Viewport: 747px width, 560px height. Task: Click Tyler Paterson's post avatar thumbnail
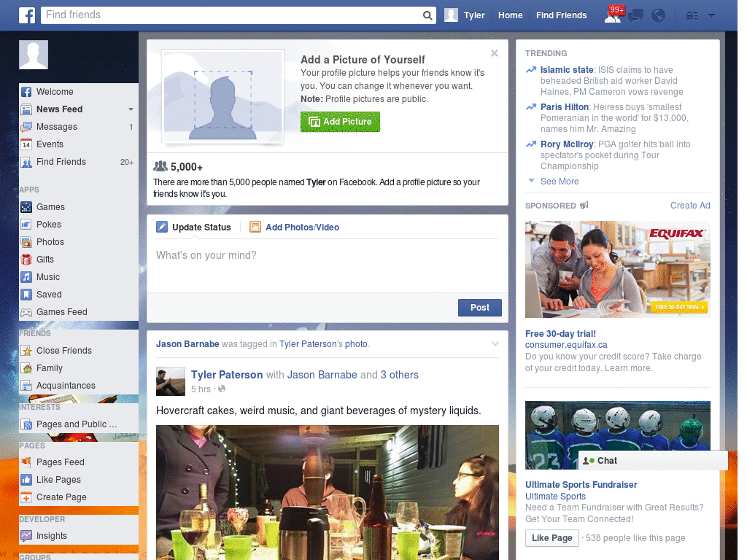[x=171, y=381]
